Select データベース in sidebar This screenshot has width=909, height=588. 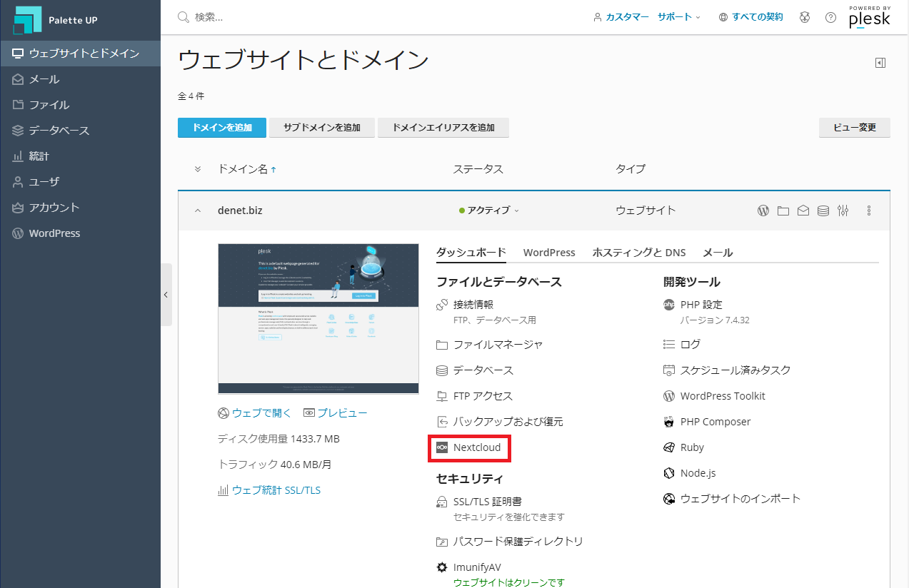click(80, 131)
